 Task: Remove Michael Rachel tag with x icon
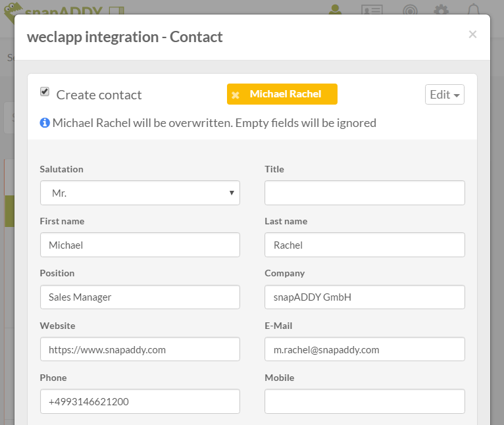[236, 95]
